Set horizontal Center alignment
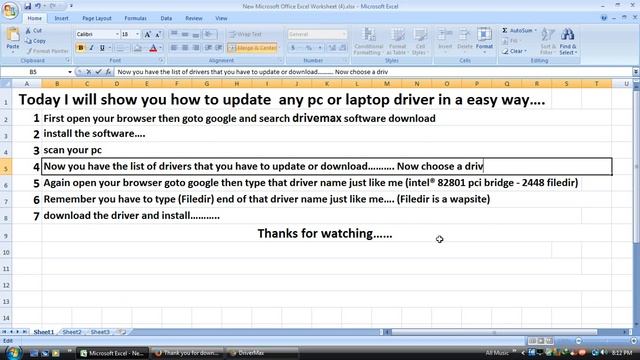This screenshot has height=360, width=640. tap(185, 48)
